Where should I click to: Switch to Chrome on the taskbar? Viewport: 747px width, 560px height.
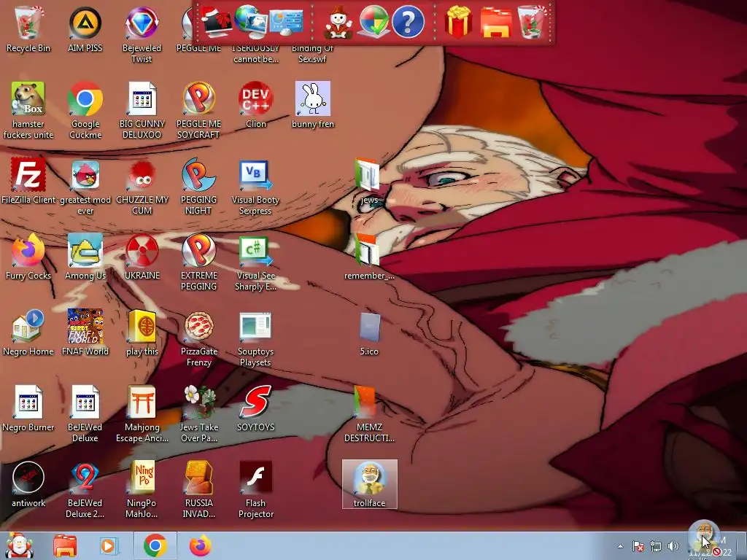pos(155,545)
